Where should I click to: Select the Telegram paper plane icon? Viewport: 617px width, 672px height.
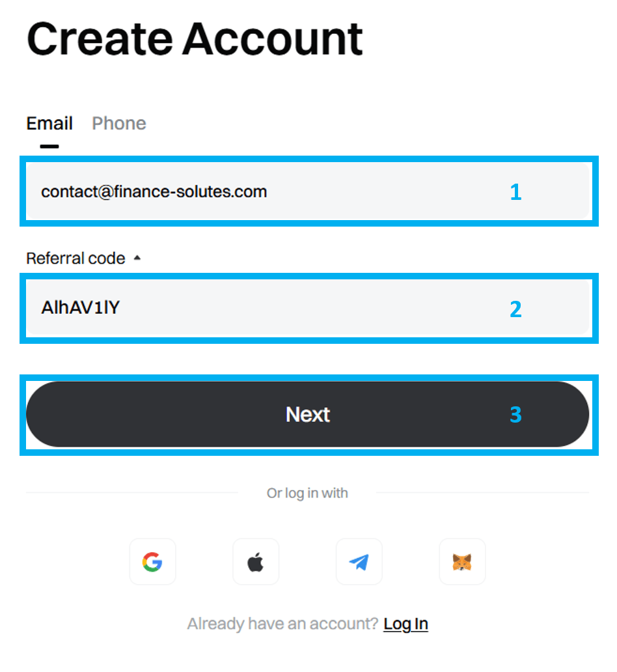(x=359, y=562)
